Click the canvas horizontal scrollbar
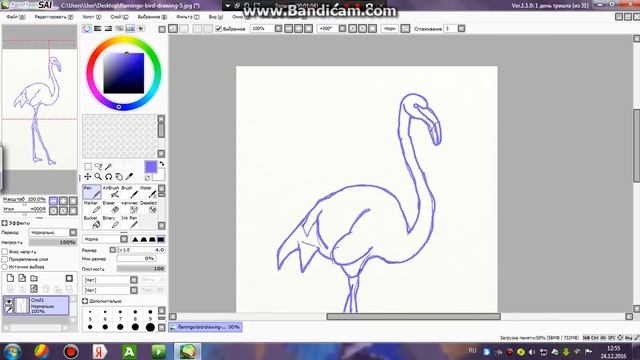This screenshot has width=640, height=360. [x=413, y=317]
